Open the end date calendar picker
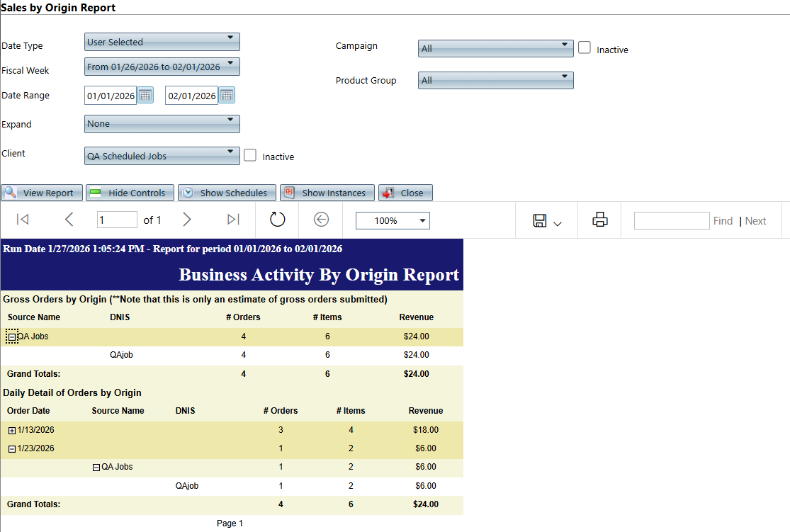The width and height of the screenshot is (790, 532). (227, 96)
